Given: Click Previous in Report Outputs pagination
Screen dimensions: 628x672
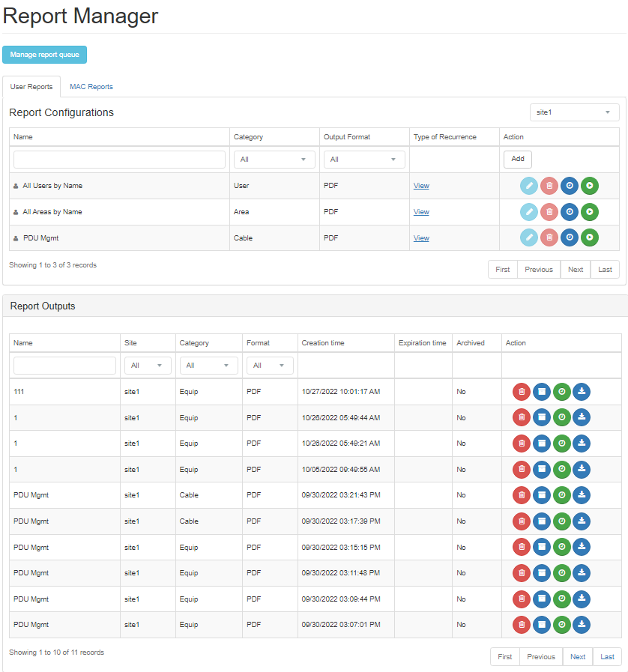Looking at the screenshot, I should pyautogui.click(x=541, y=656).
